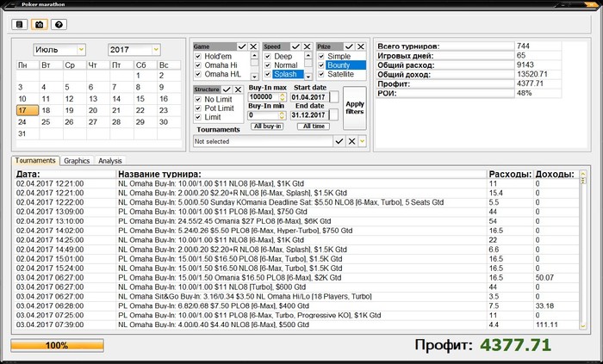Open the help question mark icon
Image resolution: width=603 pixels, height=364 pixels.
(x=59, y=25)
